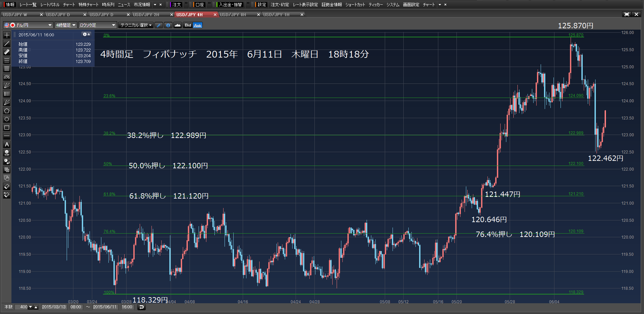Open the 特殊チャート menu item
644x314 pixels.
[89, 5]
